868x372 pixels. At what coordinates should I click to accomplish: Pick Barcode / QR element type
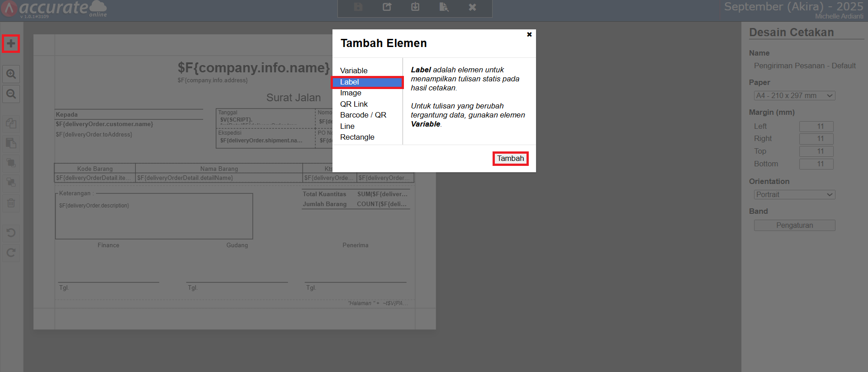click(x=363, y=115)
